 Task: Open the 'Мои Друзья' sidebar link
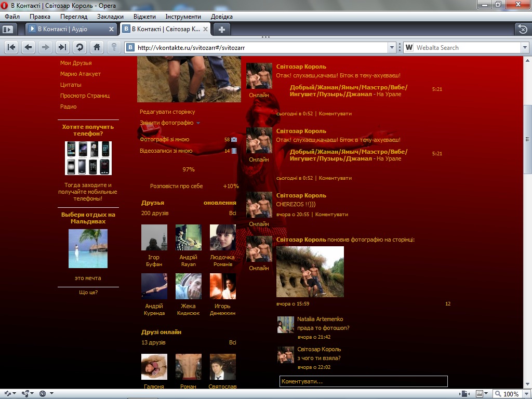pyautogui.click(x=76, y=63)
